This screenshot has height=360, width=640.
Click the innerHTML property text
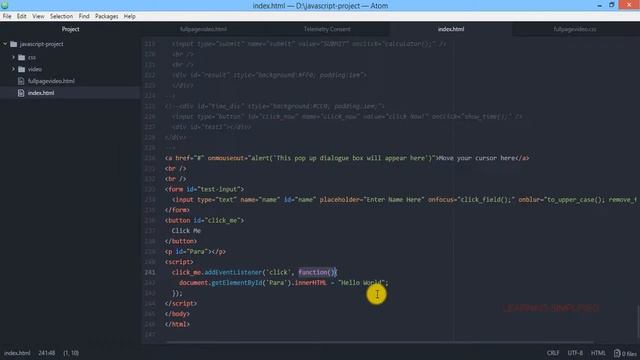pos(310,282)
